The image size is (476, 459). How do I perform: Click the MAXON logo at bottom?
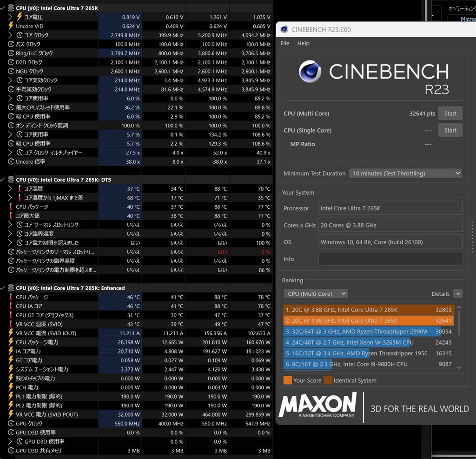(x=317, y=405)
